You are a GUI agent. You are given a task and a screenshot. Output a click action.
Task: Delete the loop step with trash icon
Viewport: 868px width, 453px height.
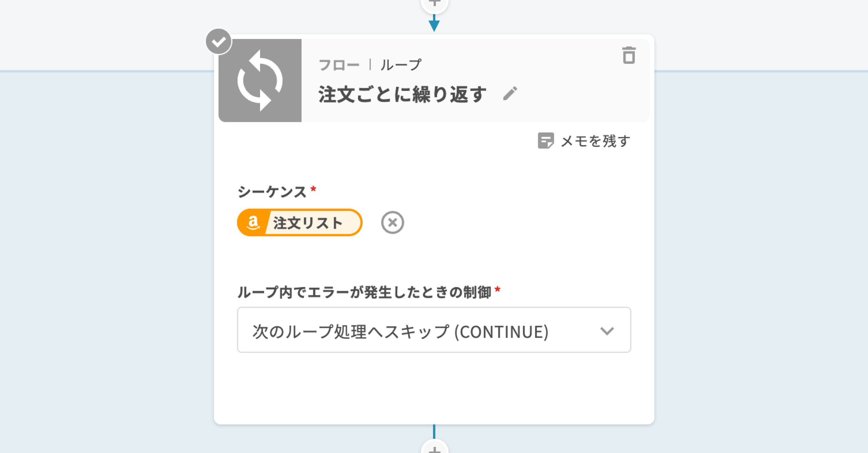pos(629,55)
